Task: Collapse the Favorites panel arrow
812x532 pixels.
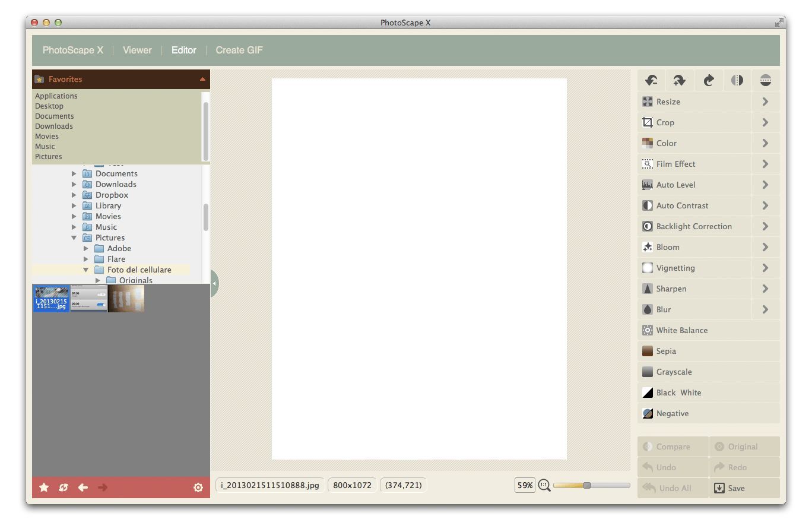Action: point(202,79)
